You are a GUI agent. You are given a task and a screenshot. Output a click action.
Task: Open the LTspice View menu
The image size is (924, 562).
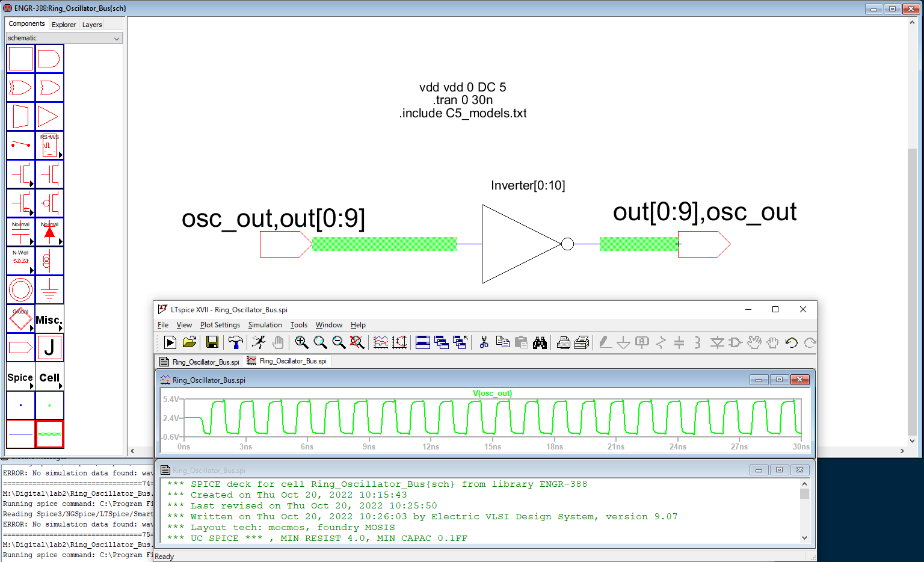[184, 325]
